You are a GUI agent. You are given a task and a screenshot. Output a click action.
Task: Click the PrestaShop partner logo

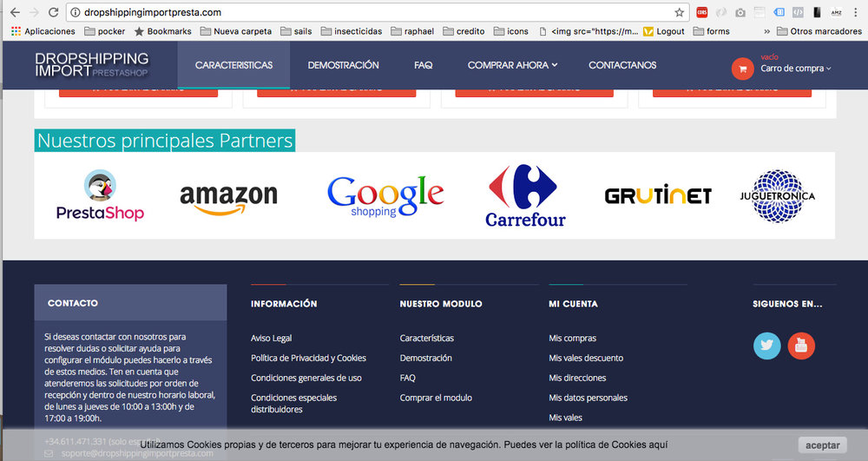100,195
